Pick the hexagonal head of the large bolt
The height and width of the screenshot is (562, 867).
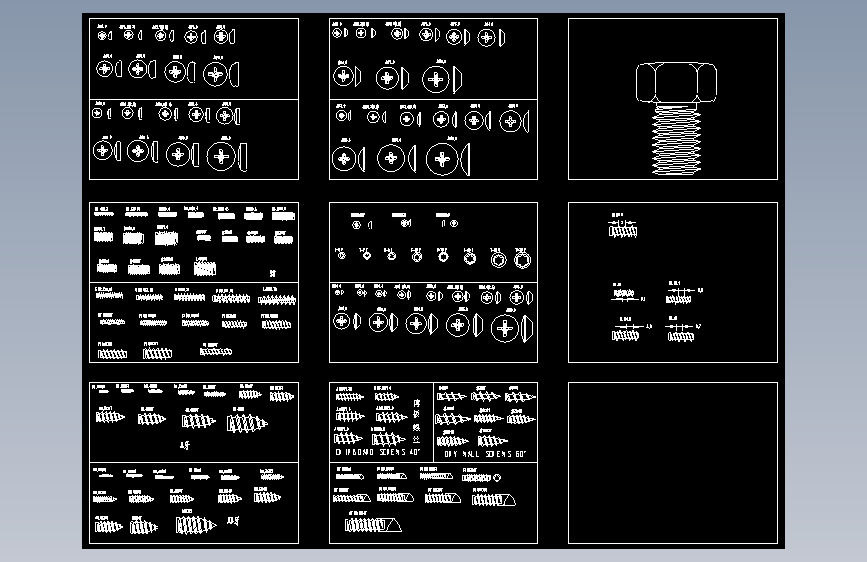(x=676, y=82)
